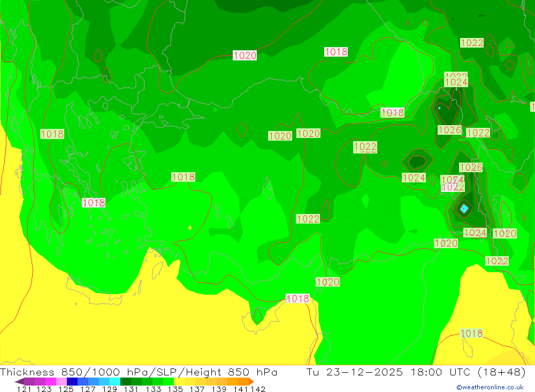Click the legend value 139

(219, 389)
